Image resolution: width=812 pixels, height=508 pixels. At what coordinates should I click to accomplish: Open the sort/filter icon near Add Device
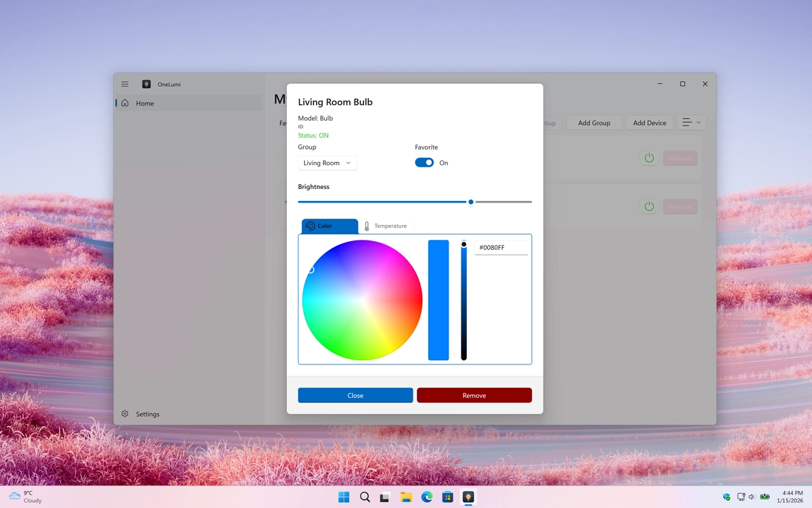pyautogui.click(x=687, y=123)
